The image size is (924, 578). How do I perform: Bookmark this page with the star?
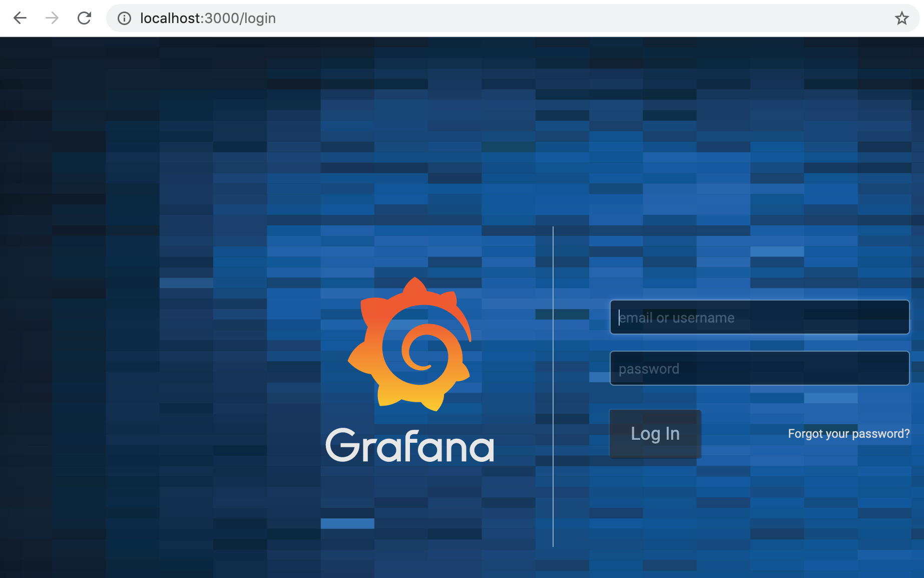coord(901,19)
